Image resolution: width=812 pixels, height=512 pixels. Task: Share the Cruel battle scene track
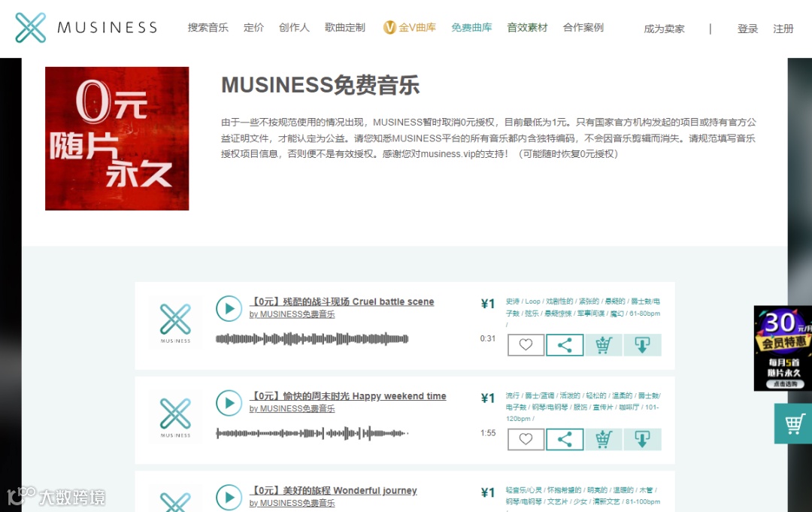pyautogui.click(x=565, y=345)
